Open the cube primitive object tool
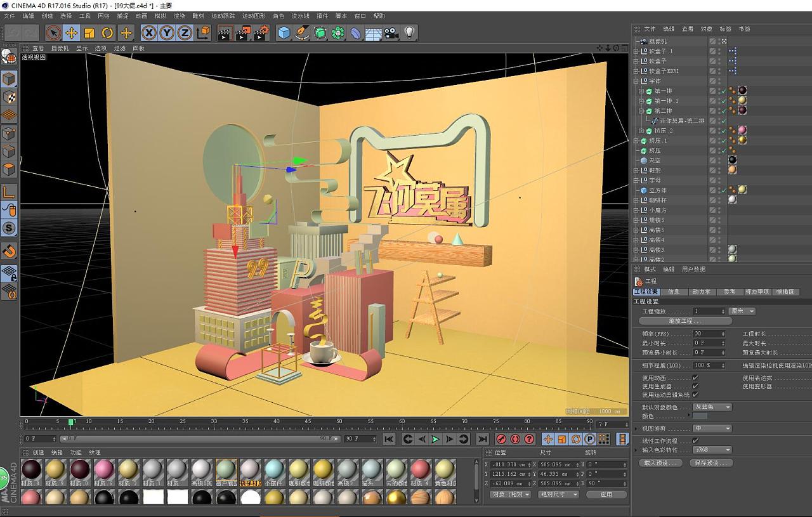 coord(284,33)
